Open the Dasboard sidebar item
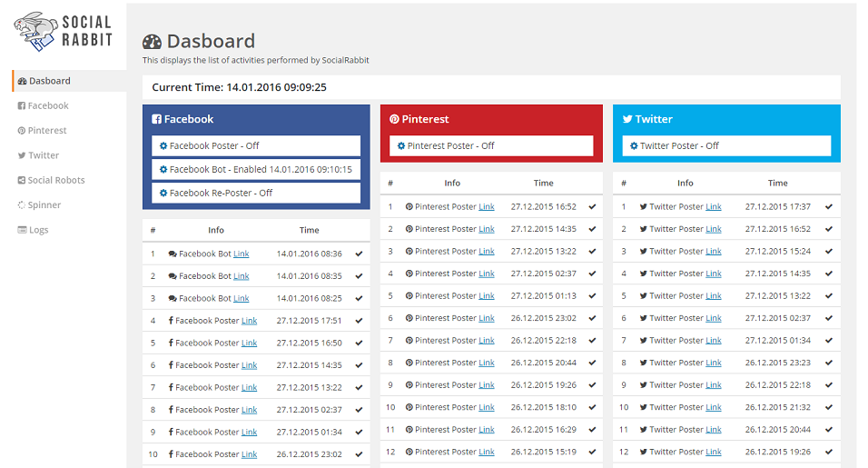The width and height of the screenshot is (868, 468). (69, 81)
